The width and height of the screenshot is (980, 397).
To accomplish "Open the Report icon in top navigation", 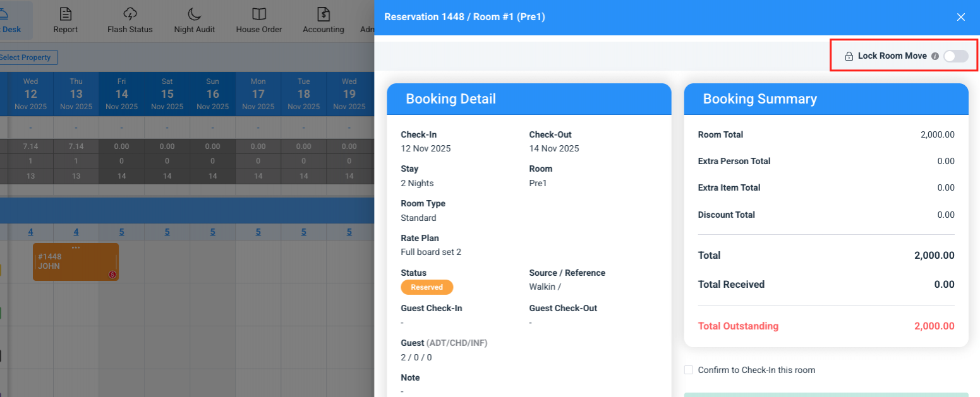I will (x=65, y=15).
